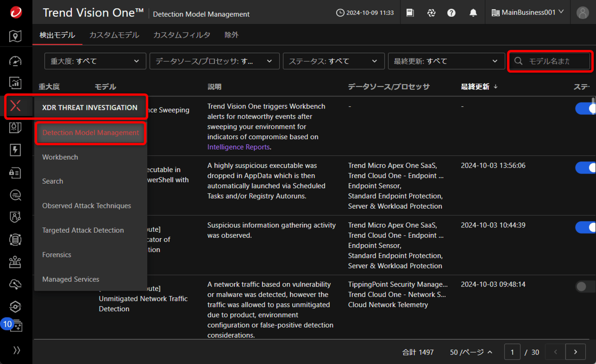Open the chat search sidebar icon

point(15,195)
